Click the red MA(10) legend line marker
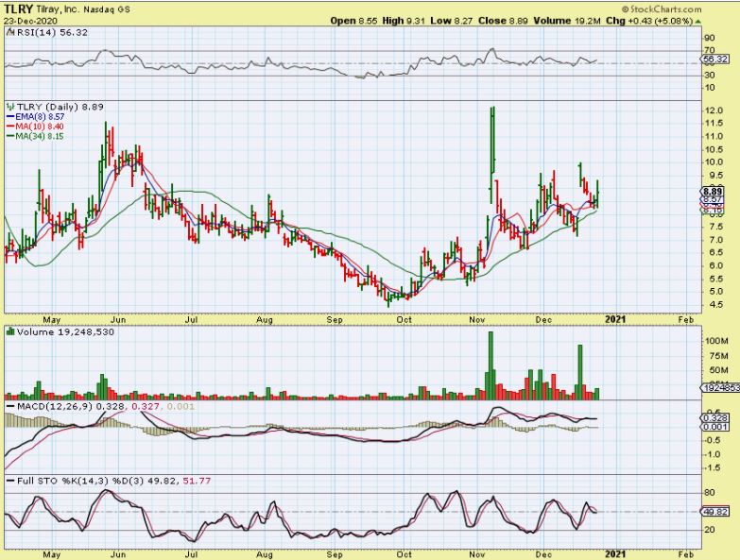This screenshot has height=560, width=740. (9, 127)
